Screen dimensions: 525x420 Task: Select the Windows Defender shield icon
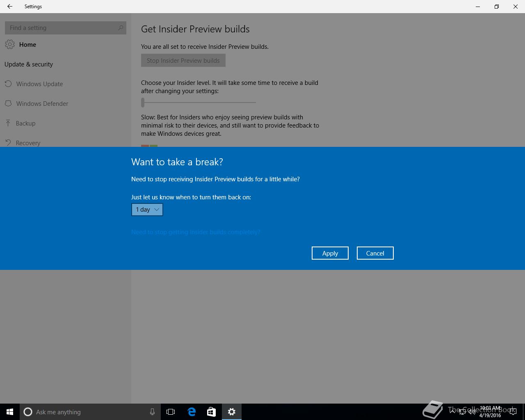point(8,103)
